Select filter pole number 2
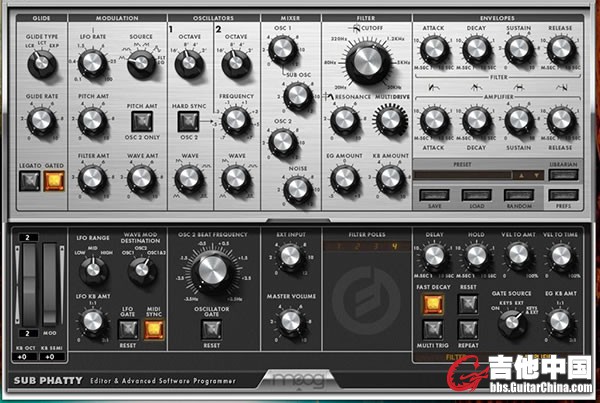The width and height of the screenshot is (600, 403). (x=357, y=246)
